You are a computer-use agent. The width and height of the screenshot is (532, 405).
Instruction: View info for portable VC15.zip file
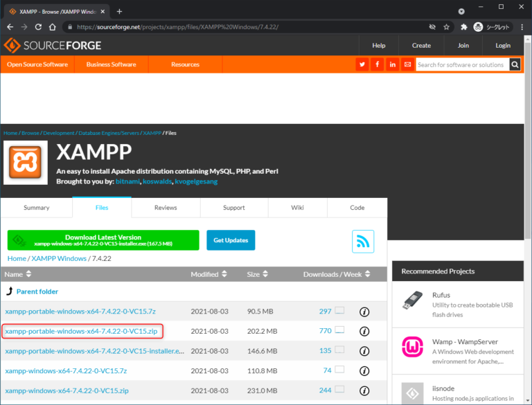(364, 331)
